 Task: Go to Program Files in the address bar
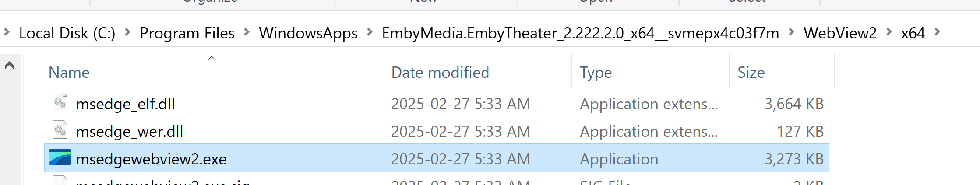coord(187,33)
